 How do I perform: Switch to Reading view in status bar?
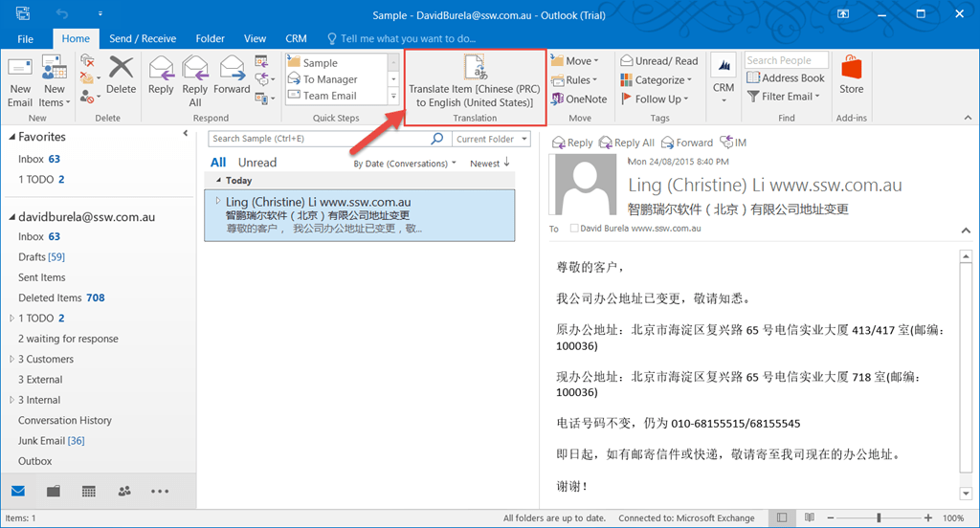[x=810, y=517]
